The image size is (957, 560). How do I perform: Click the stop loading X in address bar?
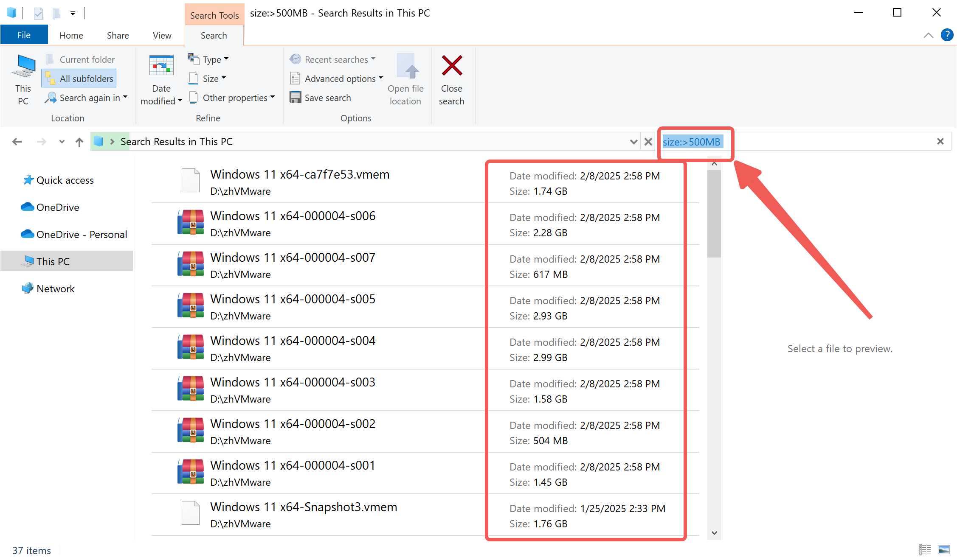(x=648, y=142)
